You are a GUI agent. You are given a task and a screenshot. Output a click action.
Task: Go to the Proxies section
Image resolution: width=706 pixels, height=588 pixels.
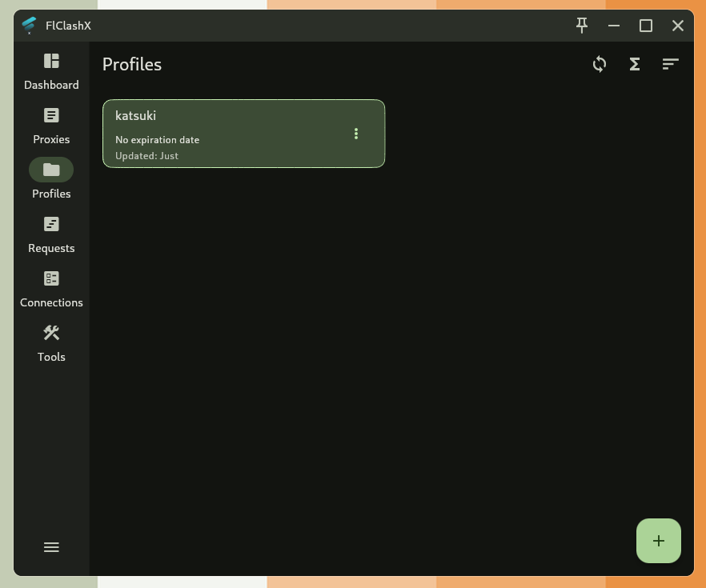pyautogui.click(x=51, y=125)
